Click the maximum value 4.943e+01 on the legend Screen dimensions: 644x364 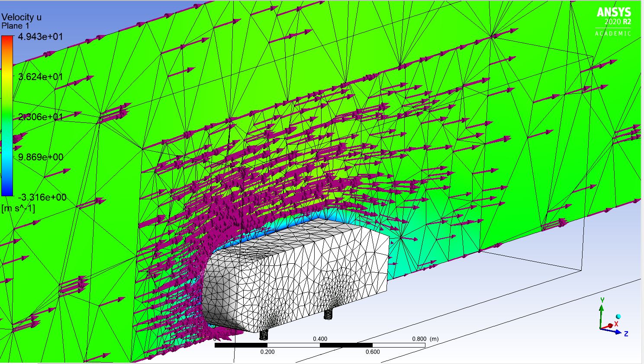(41, 37)
